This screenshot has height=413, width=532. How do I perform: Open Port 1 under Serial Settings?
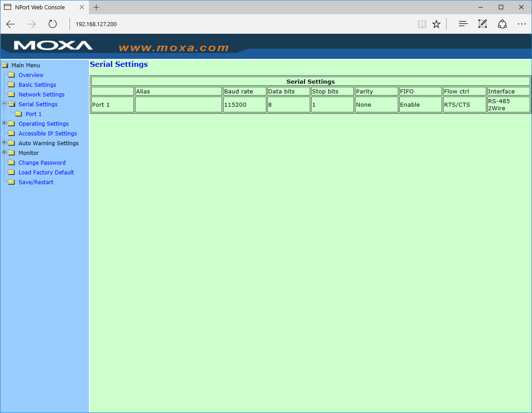[33, 114]
